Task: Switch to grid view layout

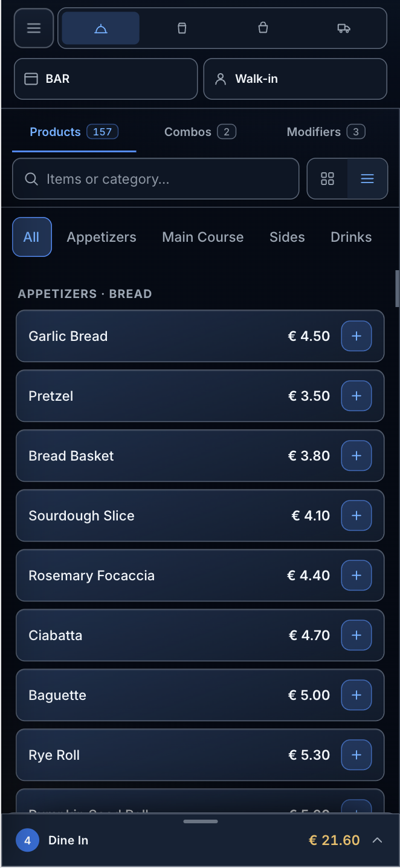Action: (327, 179)
